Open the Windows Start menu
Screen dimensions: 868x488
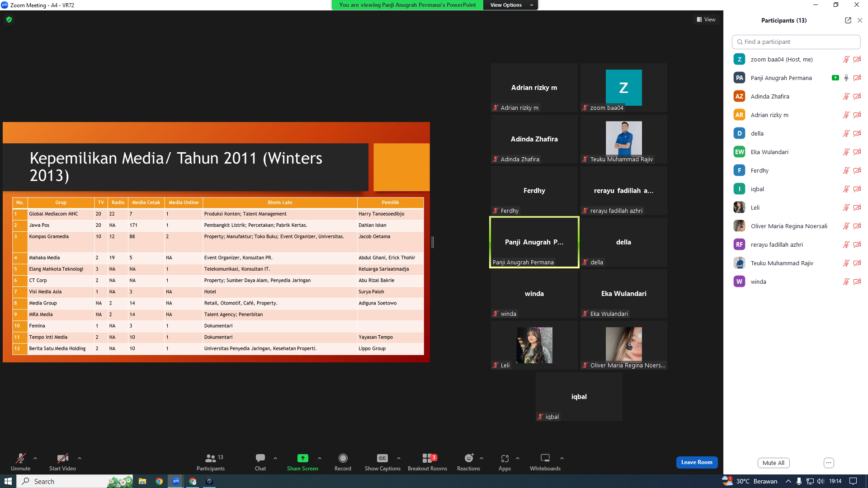tap(8, 481)
